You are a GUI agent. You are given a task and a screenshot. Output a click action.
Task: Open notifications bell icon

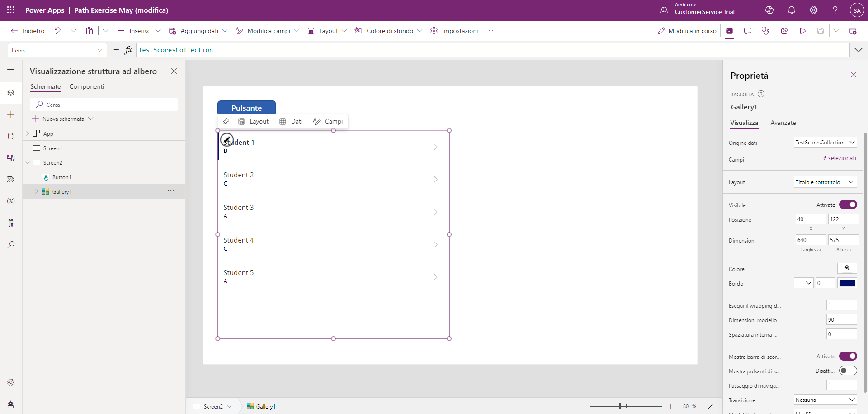(792, 10)
